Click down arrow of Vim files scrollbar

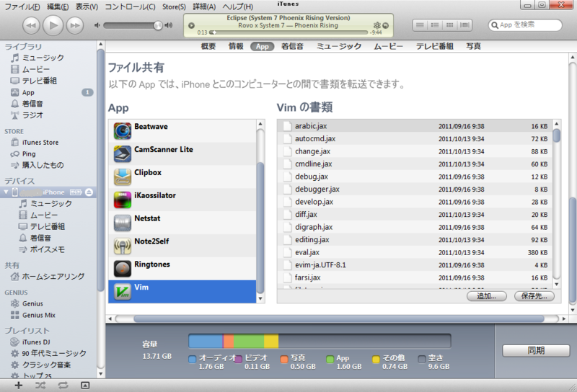coord(556,284)
